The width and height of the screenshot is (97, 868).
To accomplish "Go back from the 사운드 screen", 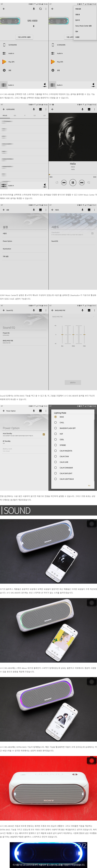I will point(52,210).
